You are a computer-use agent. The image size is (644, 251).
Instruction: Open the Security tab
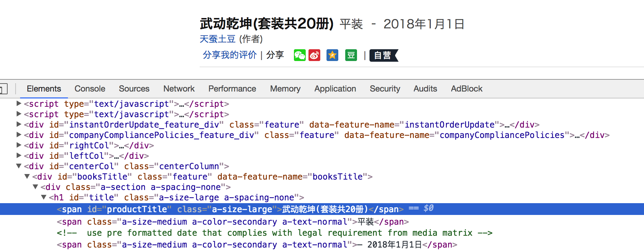[x=385, y=89]
